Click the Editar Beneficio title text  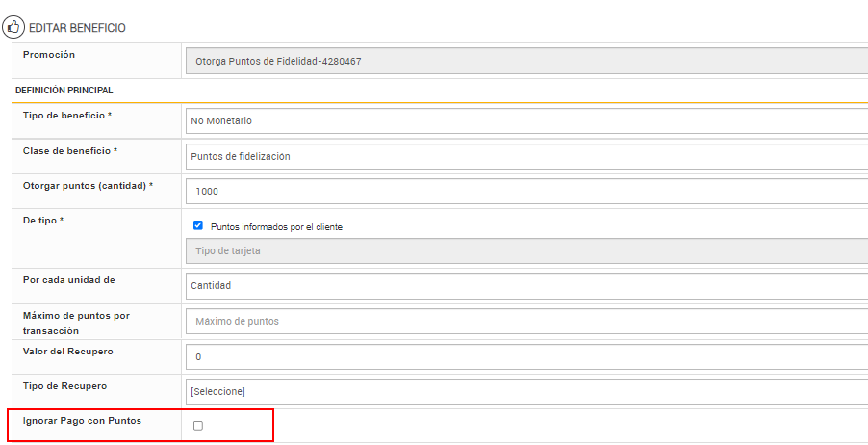coord(78,28)
